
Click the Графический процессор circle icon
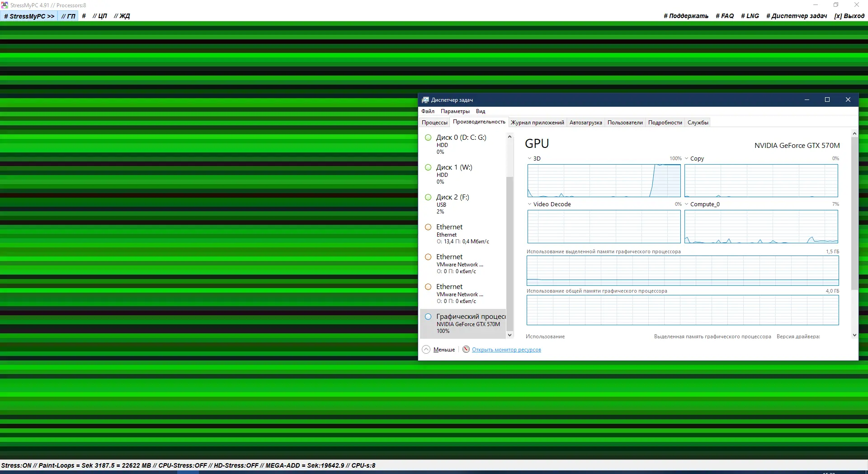coord(428,317)
